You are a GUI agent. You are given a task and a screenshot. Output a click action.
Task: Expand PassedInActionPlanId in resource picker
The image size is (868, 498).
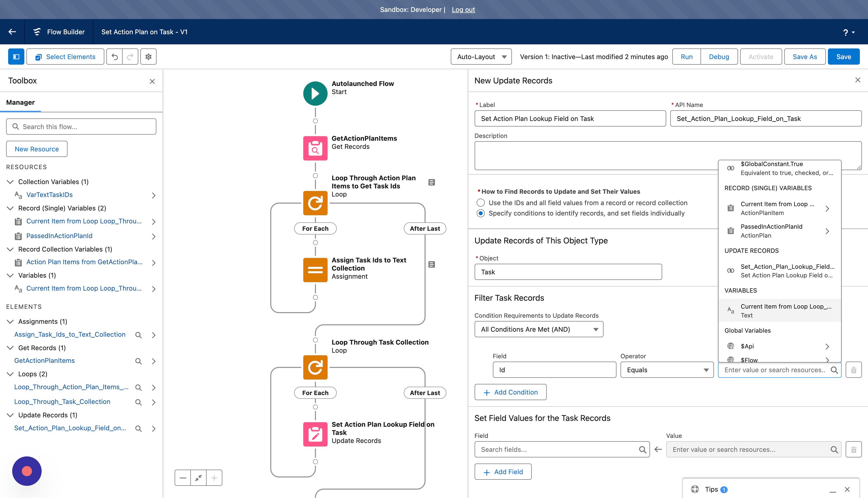click(827, 231)
